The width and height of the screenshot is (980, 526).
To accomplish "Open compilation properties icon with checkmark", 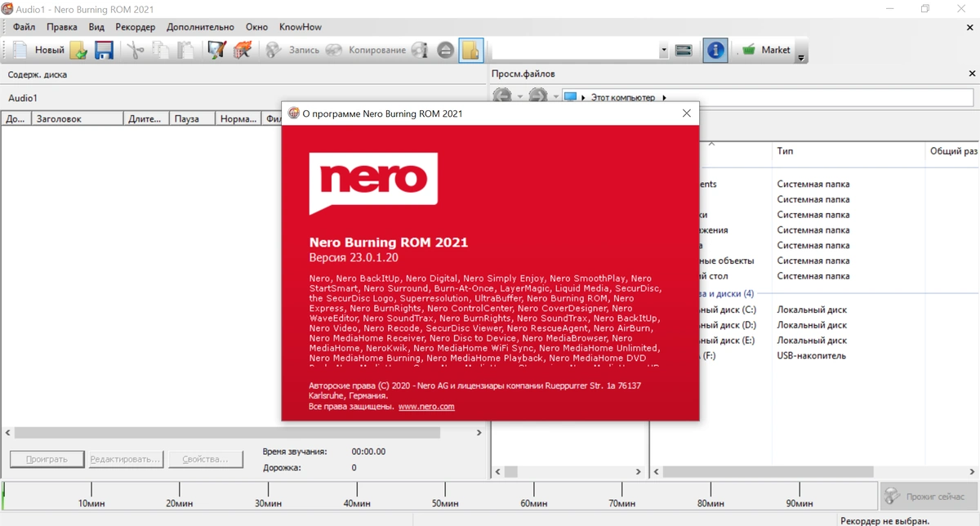I will (216, 50).
